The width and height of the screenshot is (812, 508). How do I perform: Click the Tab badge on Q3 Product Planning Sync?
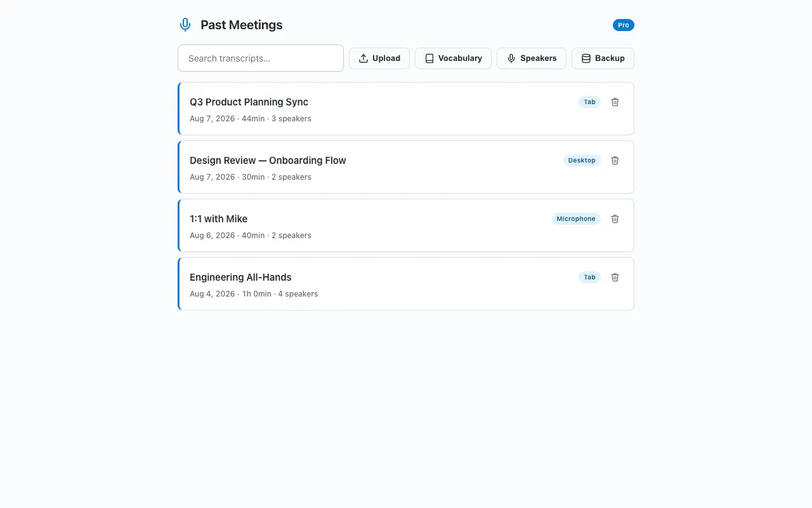pos(589,102)
